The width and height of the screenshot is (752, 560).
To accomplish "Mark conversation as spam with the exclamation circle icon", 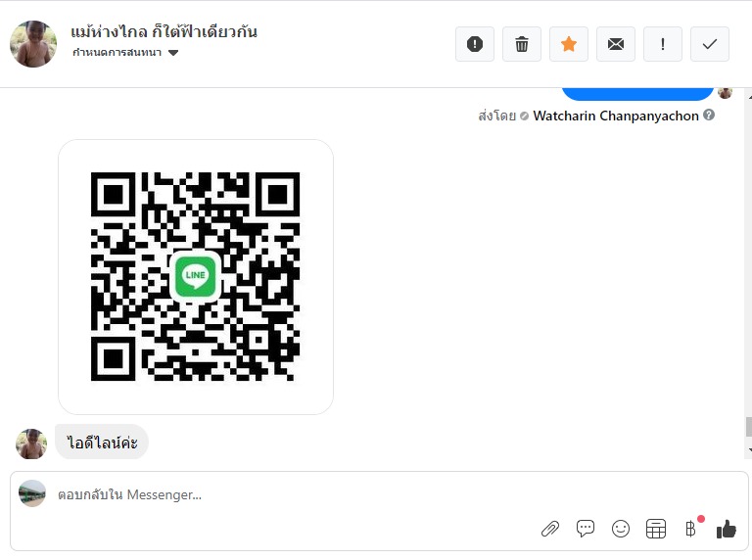I will 475,44.
